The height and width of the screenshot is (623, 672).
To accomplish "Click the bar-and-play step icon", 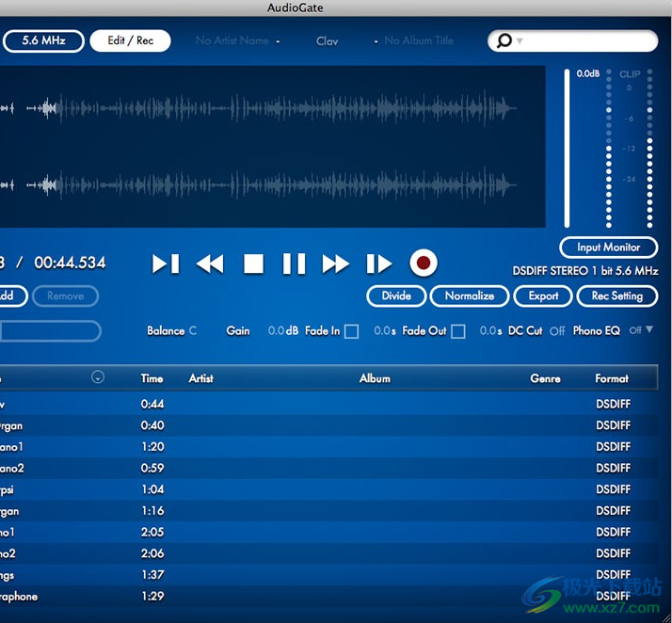I will 379,264.
